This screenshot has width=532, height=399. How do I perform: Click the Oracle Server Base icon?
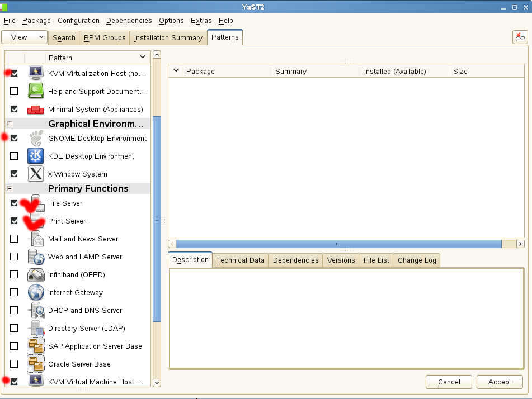(36, 364)
